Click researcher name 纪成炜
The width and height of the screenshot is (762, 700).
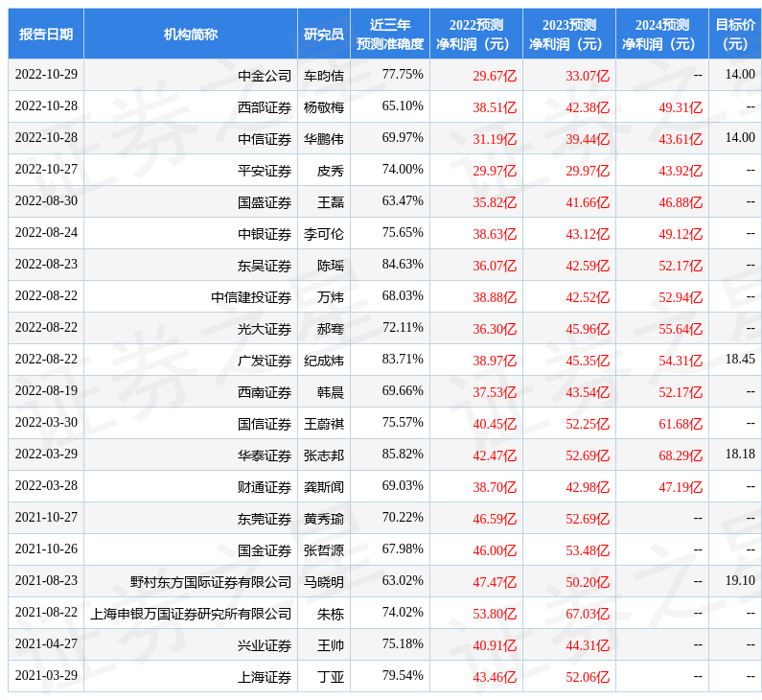point(324,361)
